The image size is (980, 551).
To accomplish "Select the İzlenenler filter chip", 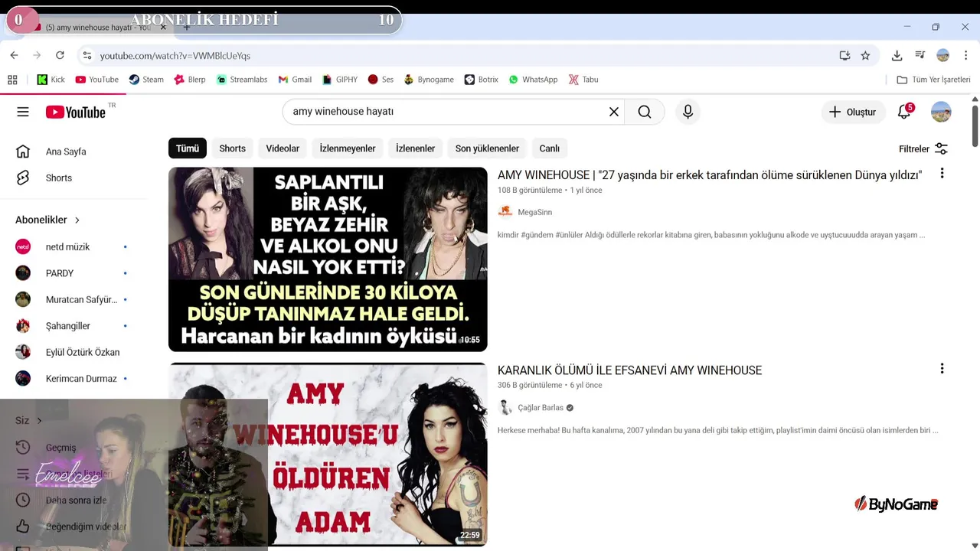I will pos(415,148).
